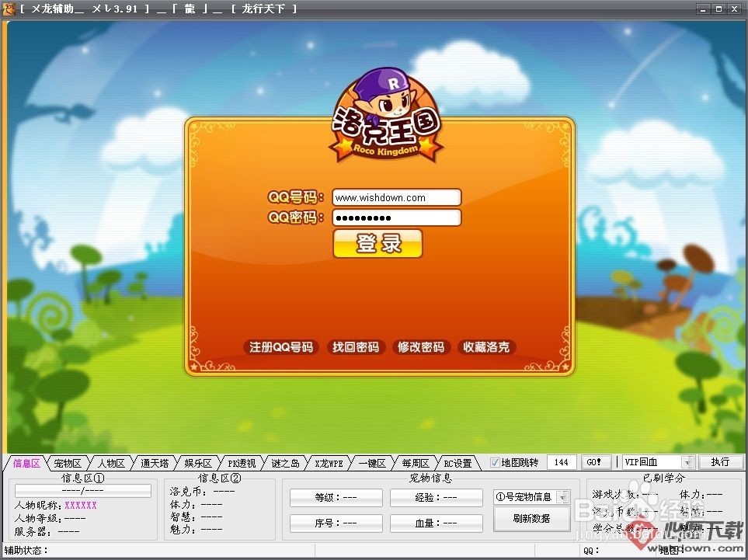748x560 pixels.
Task: Click inside the QQ号码 account field
Action: click(396, 197)
